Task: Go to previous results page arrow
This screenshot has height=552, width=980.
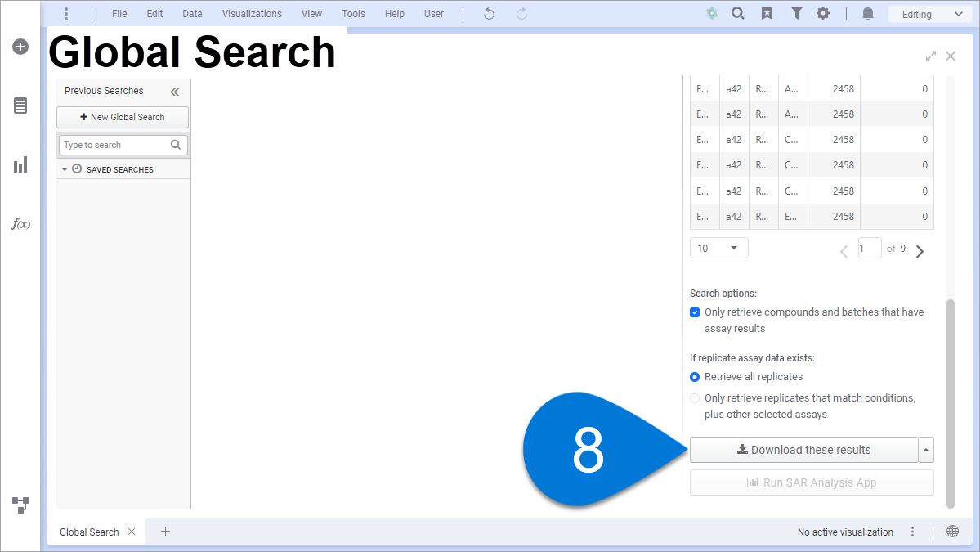Action: pos(844,251)
